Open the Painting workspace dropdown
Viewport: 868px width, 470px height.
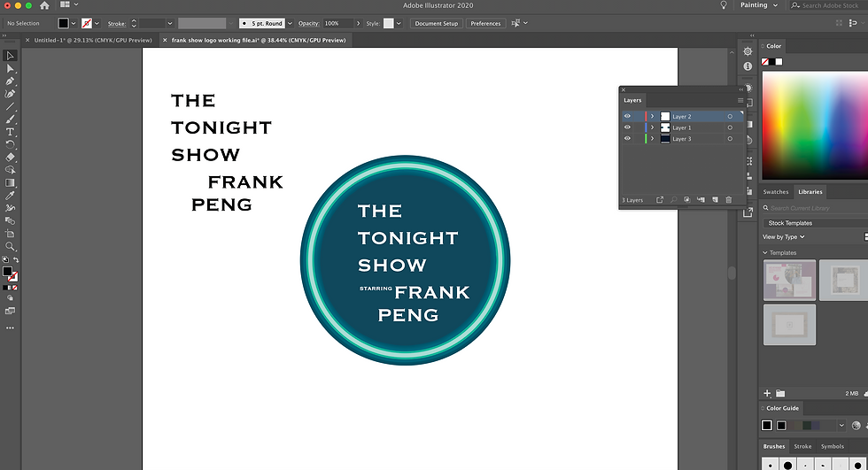coord(759,5)
